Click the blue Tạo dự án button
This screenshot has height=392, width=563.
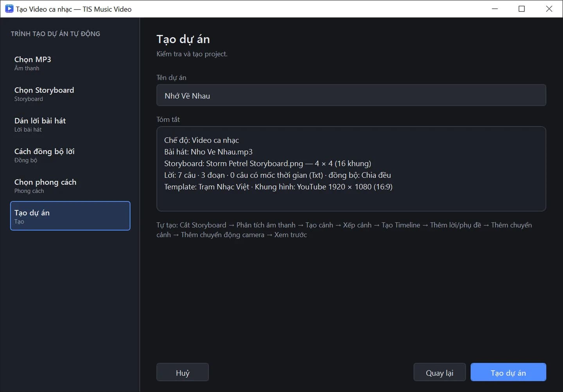508,372
